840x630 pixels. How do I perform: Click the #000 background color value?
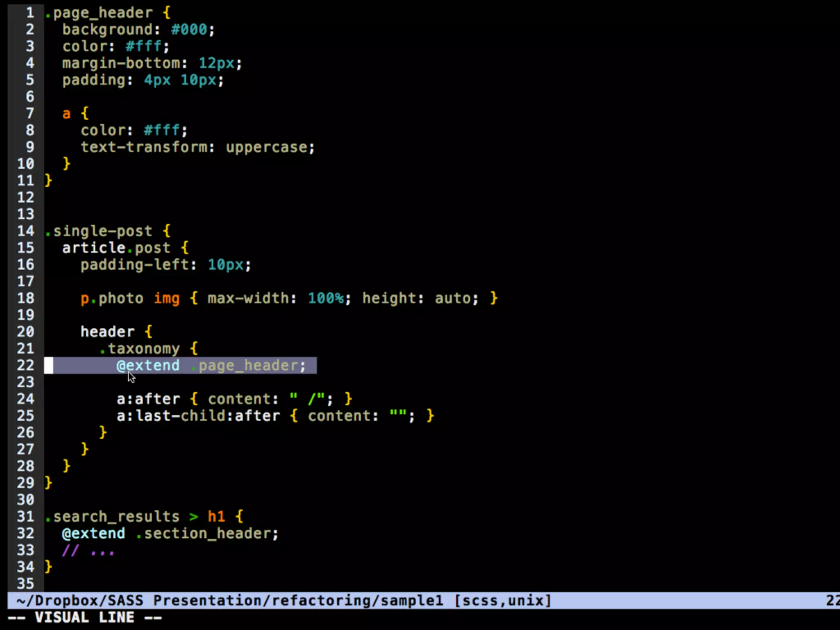click(189, 30)
